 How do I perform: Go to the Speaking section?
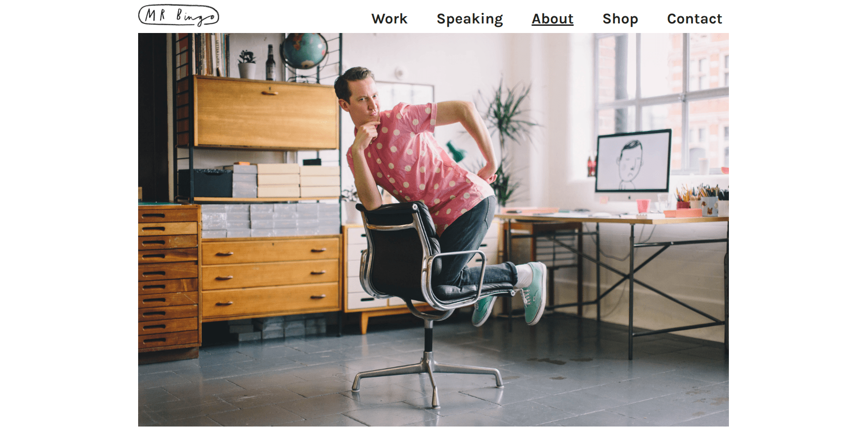(470, 19)
